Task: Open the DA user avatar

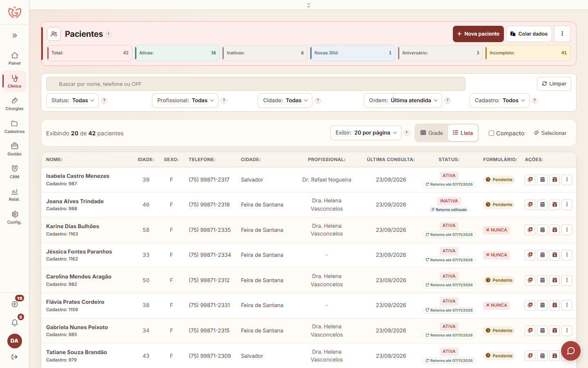Action: tap(15, 341)
